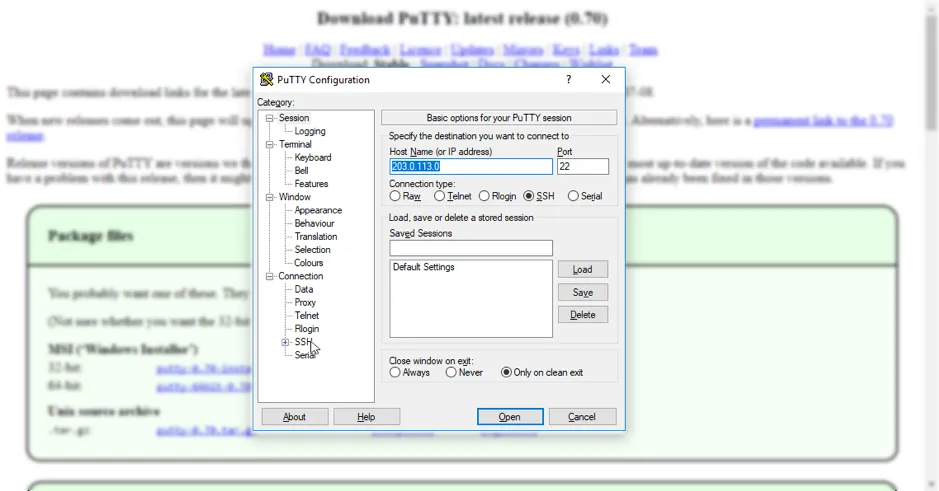Viewport: 939px width, 491px height.
Task: Open the Logging category
Action: click(310, 131)
